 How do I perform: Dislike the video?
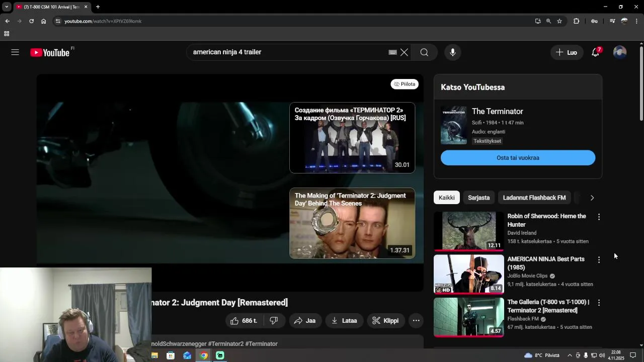click(x=274, y=321)
